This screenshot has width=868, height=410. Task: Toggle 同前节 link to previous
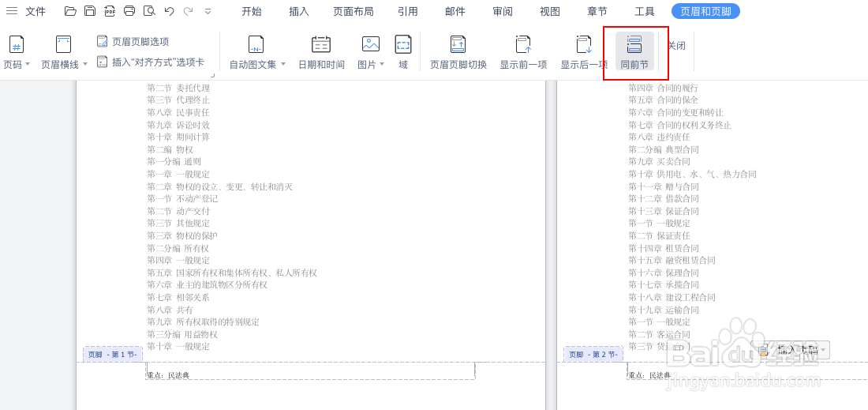click(x=634, y=51)
